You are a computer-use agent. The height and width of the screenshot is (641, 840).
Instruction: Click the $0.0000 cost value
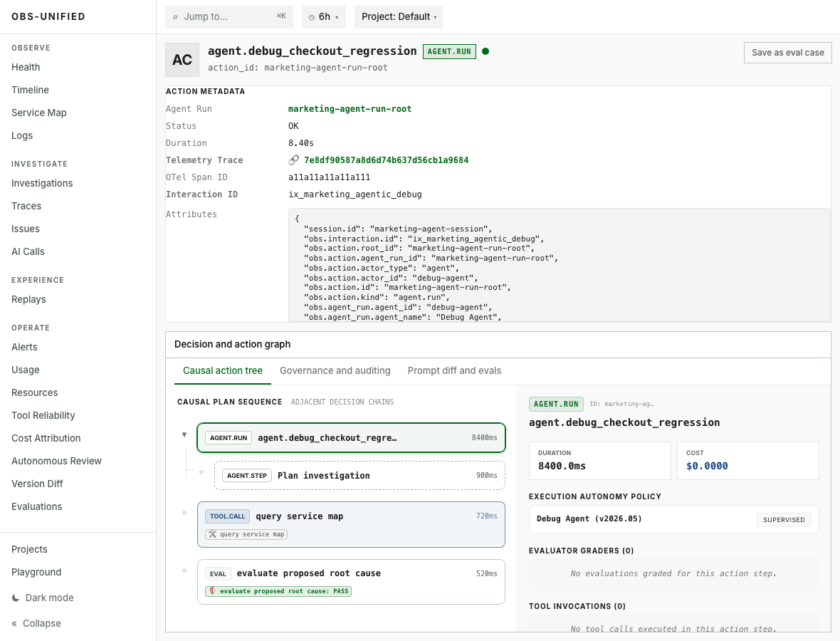coord(707,467)
